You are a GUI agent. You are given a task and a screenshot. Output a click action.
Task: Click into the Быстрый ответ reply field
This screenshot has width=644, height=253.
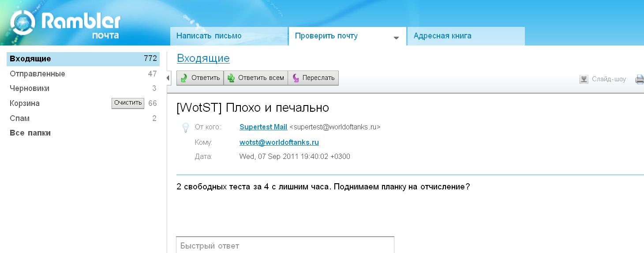point(285,245)
